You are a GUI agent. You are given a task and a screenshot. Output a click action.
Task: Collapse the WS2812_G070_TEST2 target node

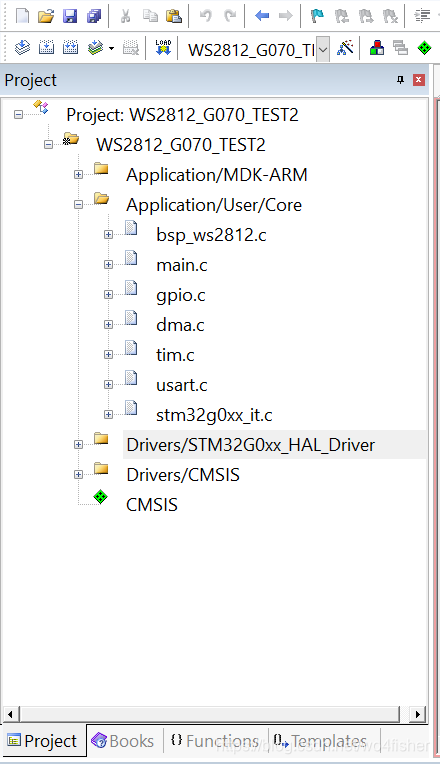[48, 145]
